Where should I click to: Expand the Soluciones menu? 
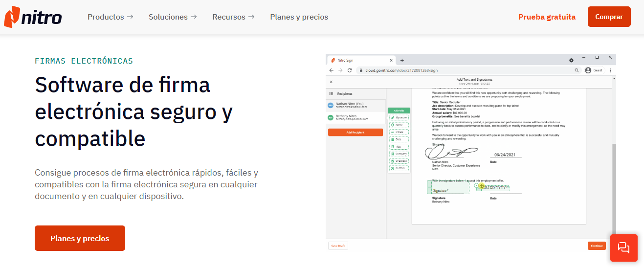click(x=173, y=17)
